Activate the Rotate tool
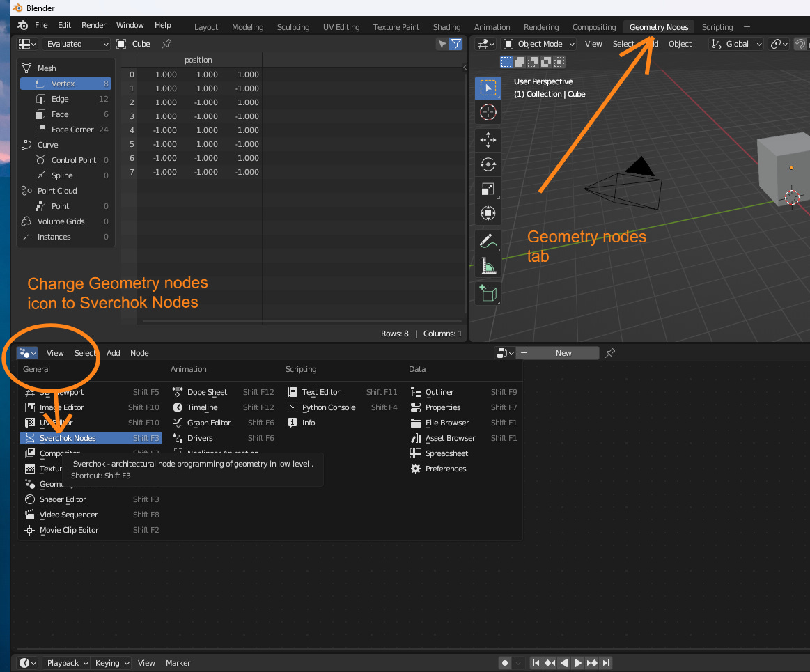Image resolution: width=810 pixels, height=672 pixels. click(x=488, y=164)
